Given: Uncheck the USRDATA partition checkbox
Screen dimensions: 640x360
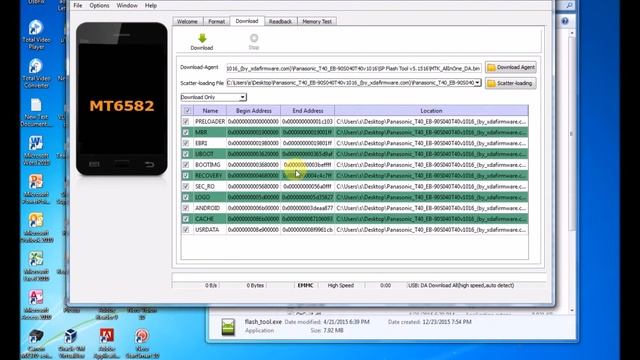Looking at the screenshot, I should click(x=186, y=230).
